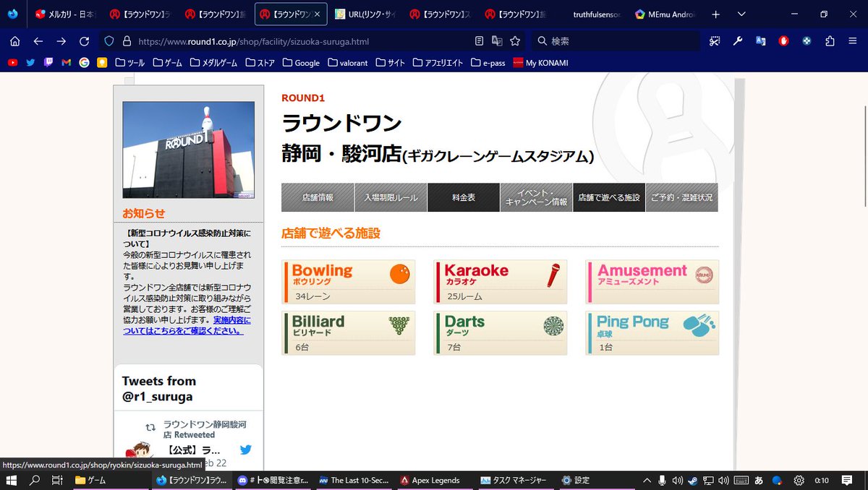
Task: Expand the ゲーム bookmark folder
Action: pos(167,63)
